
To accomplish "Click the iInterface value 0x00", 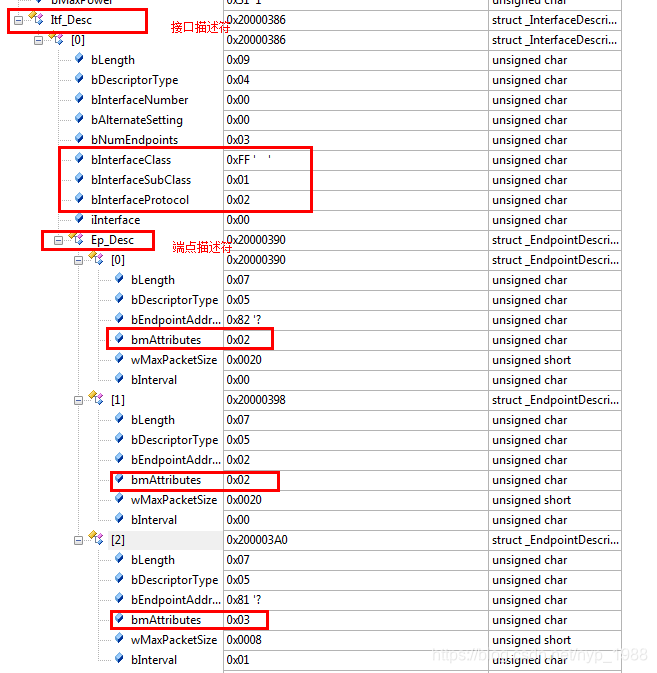I will click(x=238, y=220).
